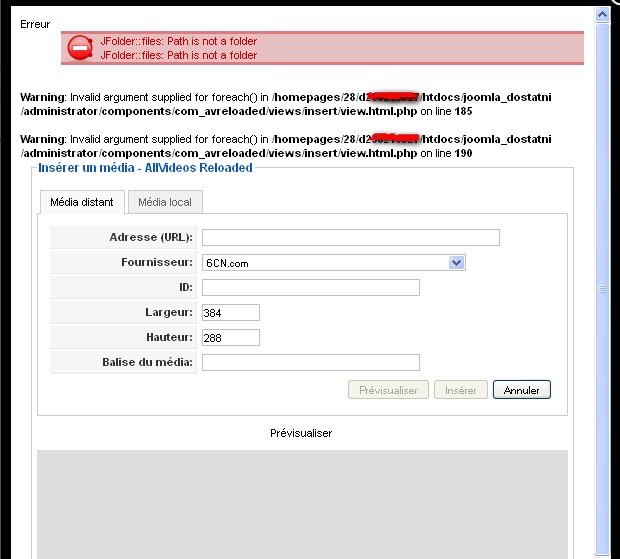
Task: Focus the Adresse (URL) text field
Action: click(350, 237)
